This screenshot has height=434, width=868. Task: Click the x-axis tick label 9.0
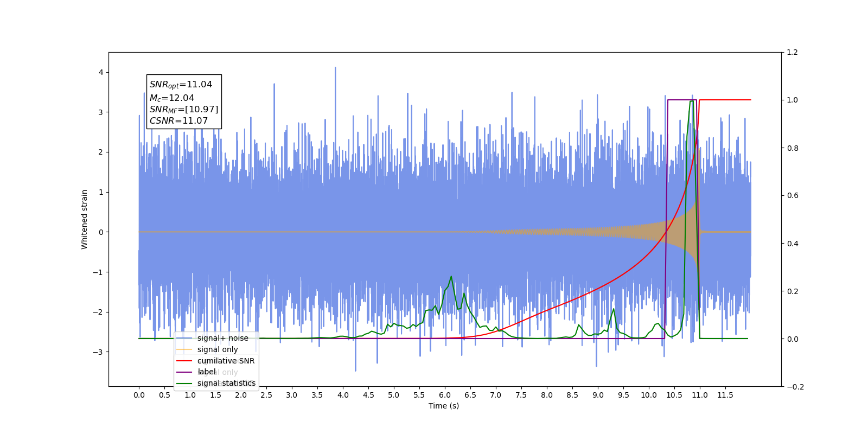tap(598, 395)
